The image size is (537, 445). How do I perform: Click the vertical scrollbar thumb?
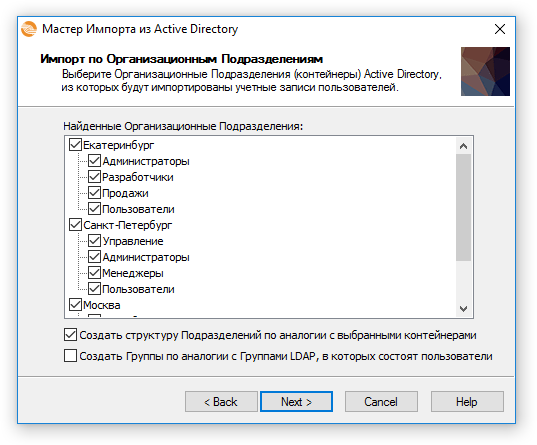(463, 208)
